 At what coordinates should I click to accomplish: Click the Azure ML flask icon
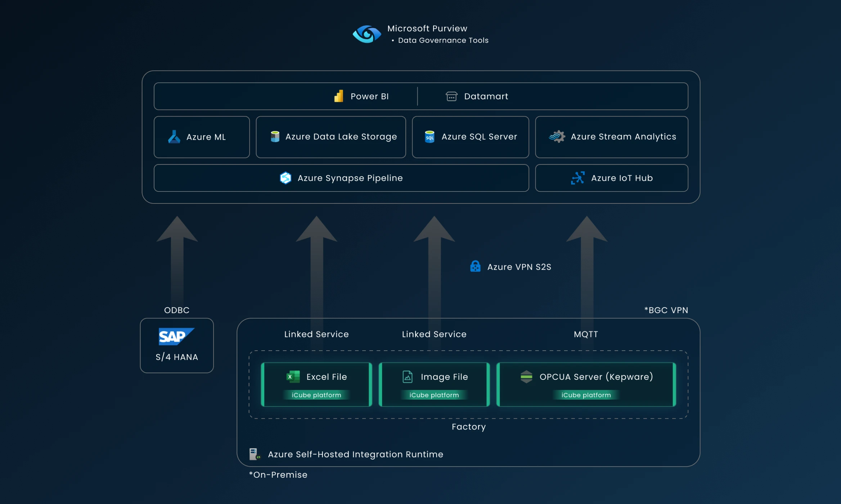[x=174, y=137]
